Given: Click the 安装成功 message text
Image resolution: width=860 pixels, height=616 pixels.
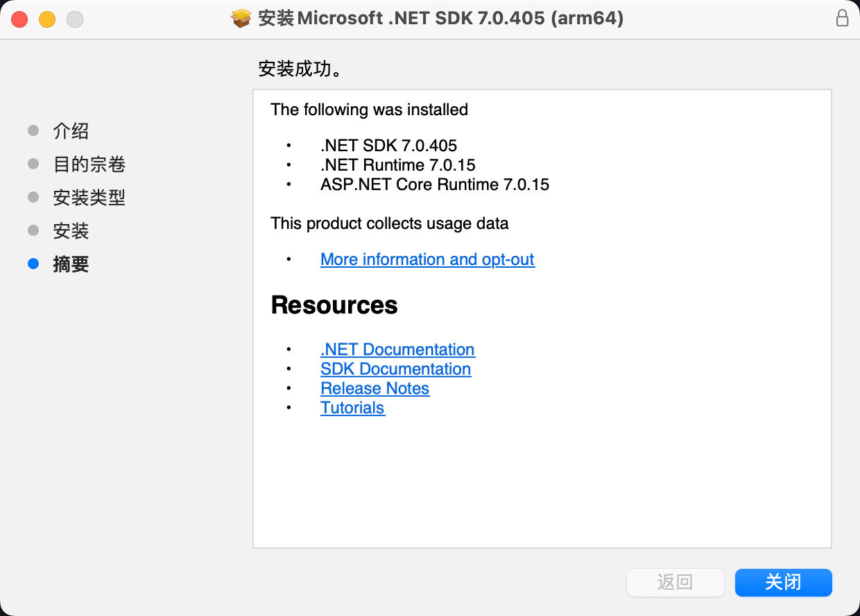Looking at the screenshot, I should click(300, 69).
